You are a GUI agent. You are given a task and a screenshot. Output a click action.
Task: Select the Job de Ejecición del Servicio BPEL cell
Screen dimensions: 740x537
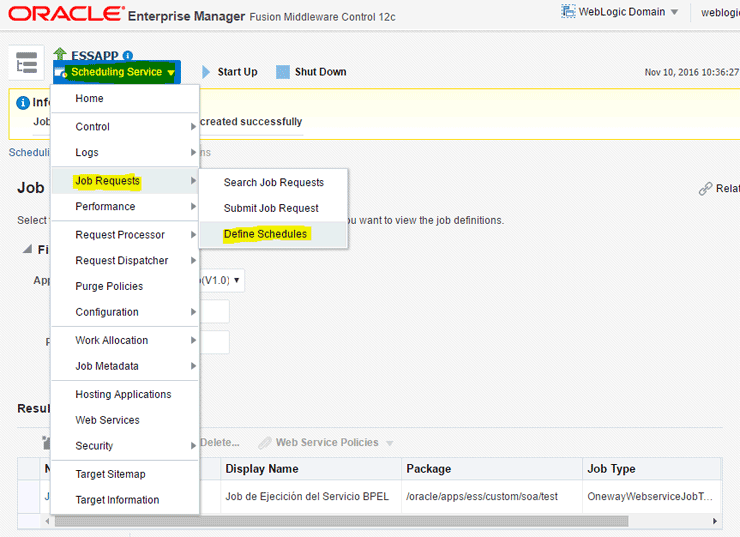click(x=311, y=496)
